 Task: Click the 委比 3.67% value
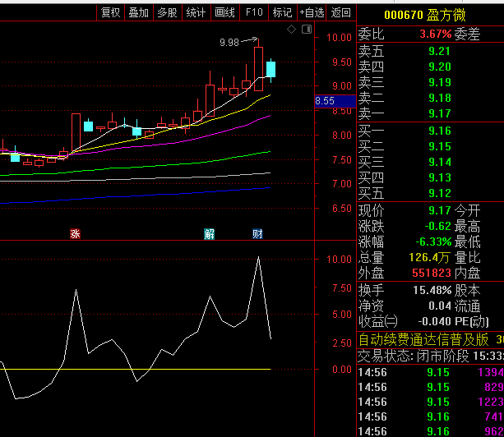[436, 34]
